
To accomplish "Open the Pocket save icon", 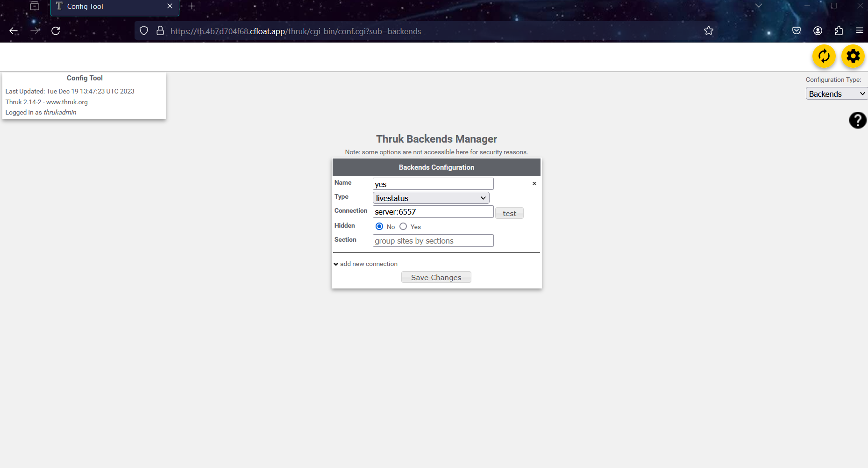I will click(x=797, y=31).
